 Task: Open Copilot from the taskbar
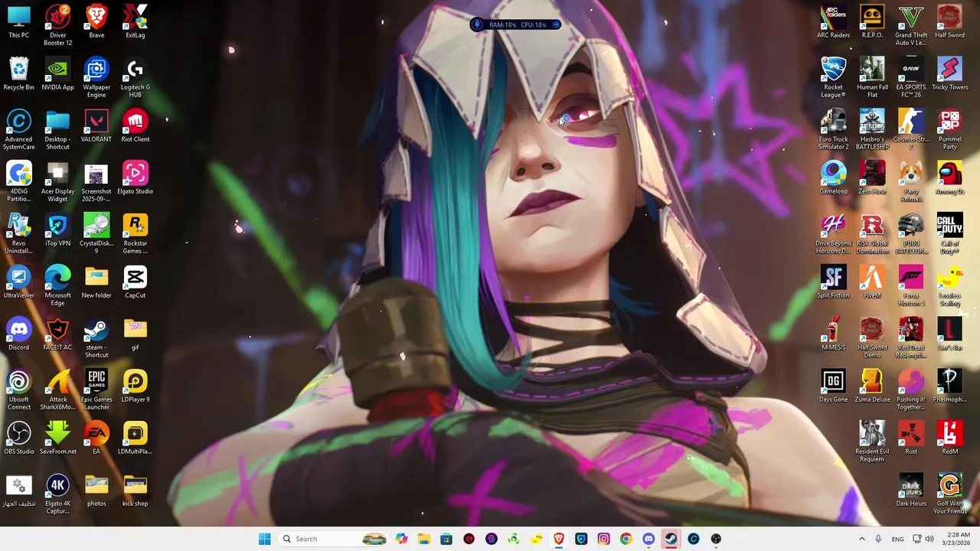point(401,539)
